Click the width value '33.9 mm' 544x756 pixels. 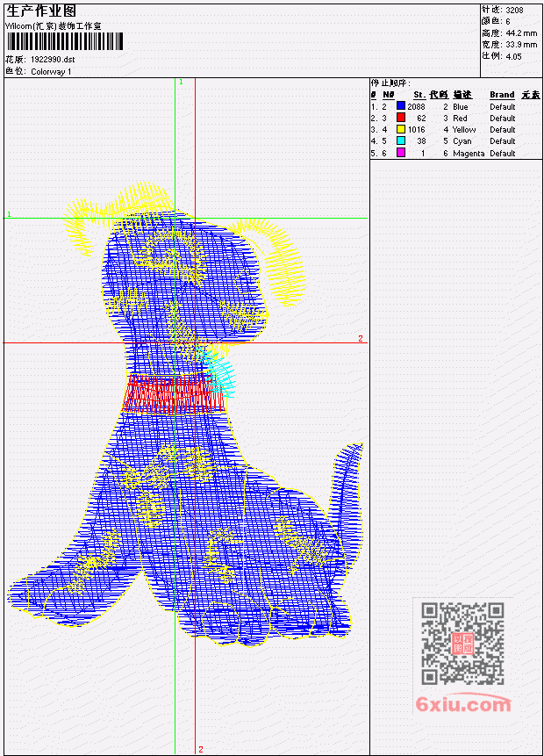click(x=521, y=45)
